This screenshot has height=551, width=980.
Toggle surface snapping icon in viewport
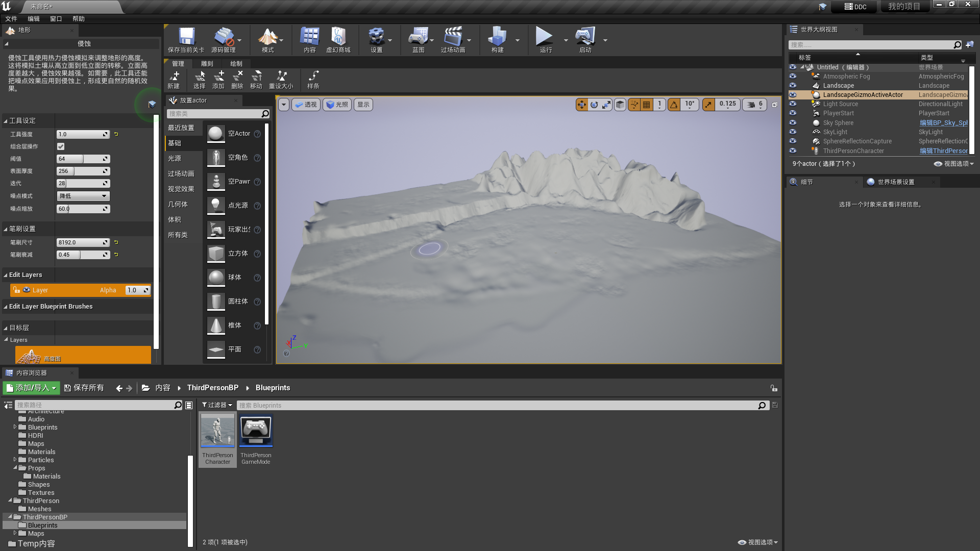pos(634,105)
